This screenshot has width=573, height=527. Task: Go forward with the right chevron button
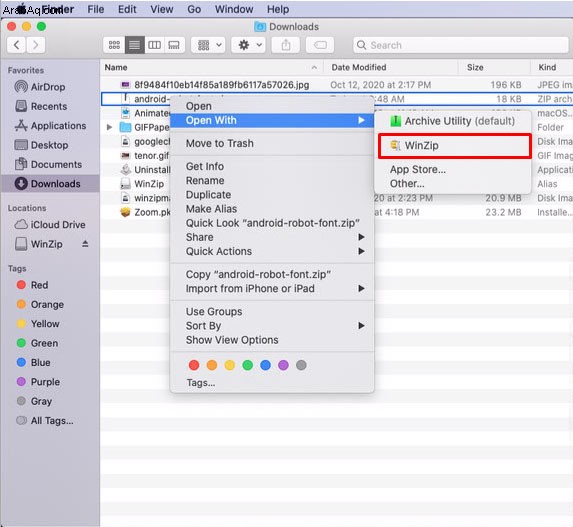point(35,45)
